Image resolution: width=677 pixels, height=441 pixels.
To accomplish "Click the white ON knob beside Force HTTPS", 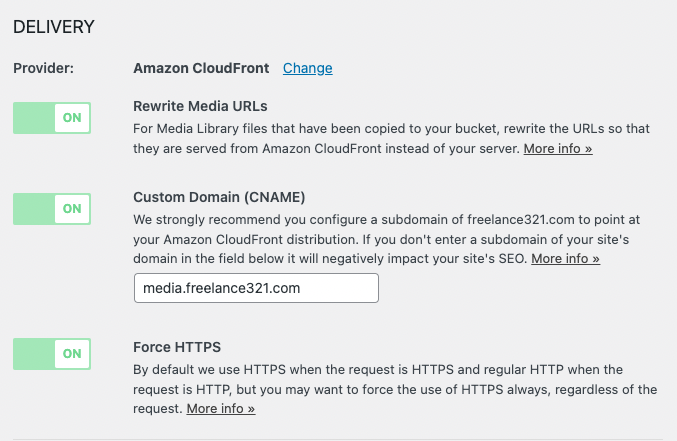I will 72,354.
